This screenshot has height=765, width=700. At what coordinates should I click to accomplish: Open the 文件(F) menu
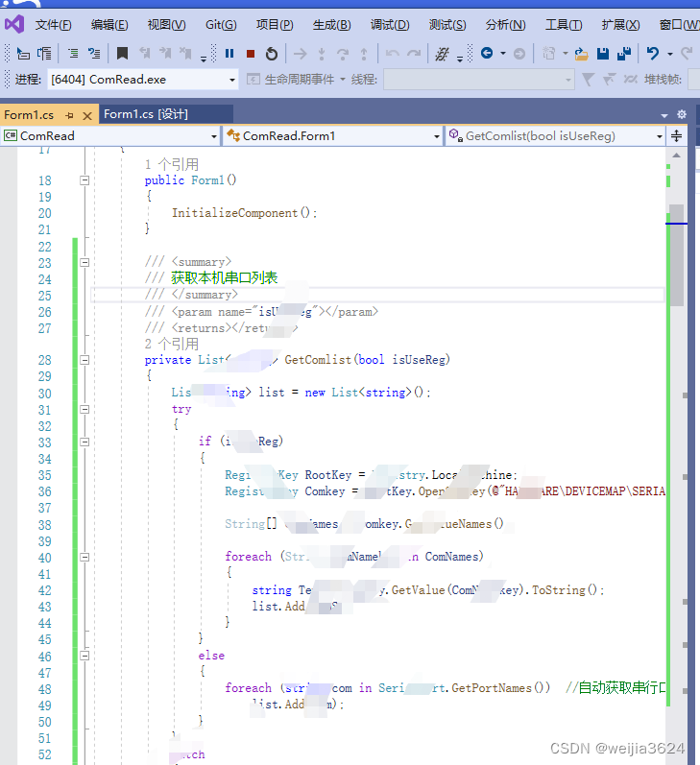53,24
